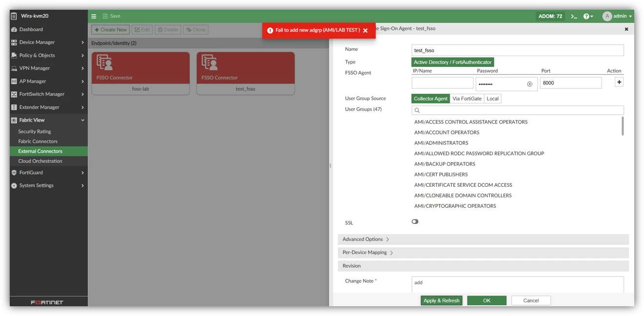Open the CLI console icon
The width and height of the screenshot is (644, 316).
click(574, 16)
